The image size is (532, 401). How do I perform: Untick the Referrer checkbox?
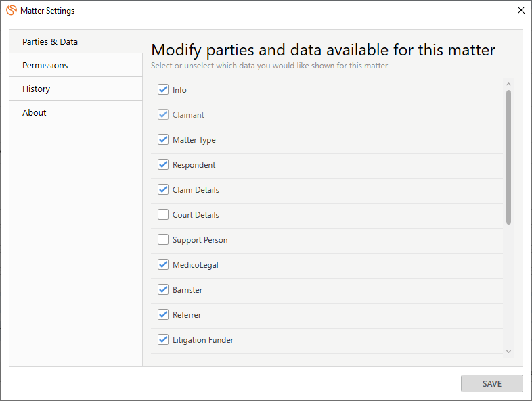click(x=163, y=315)
